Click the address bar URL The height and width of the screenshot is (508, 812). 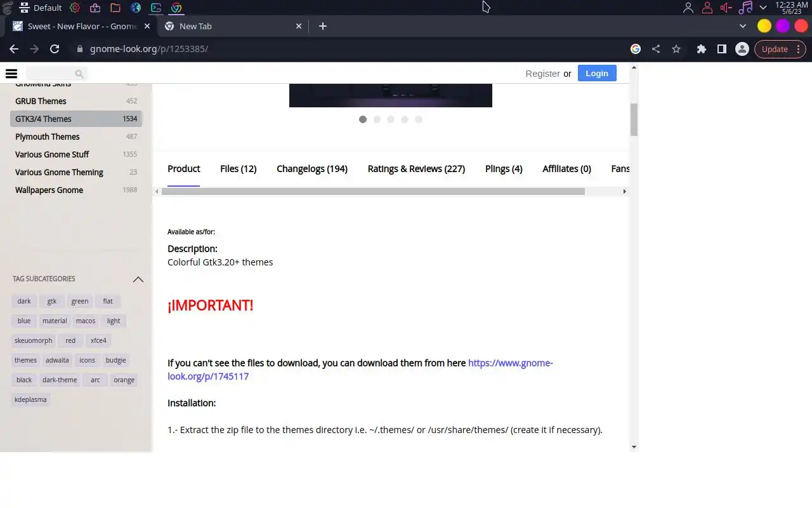click(149, 49)
